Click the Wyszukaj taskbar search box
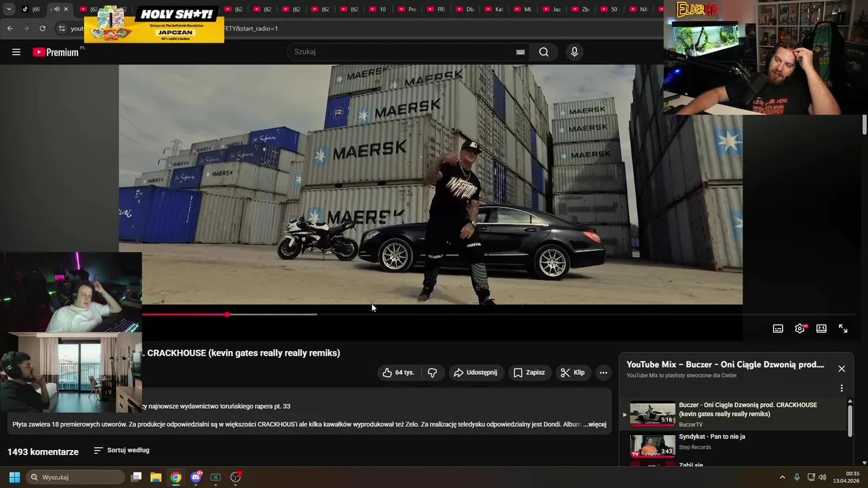Screen dimensions: 868x488 (x=76, y=477)
